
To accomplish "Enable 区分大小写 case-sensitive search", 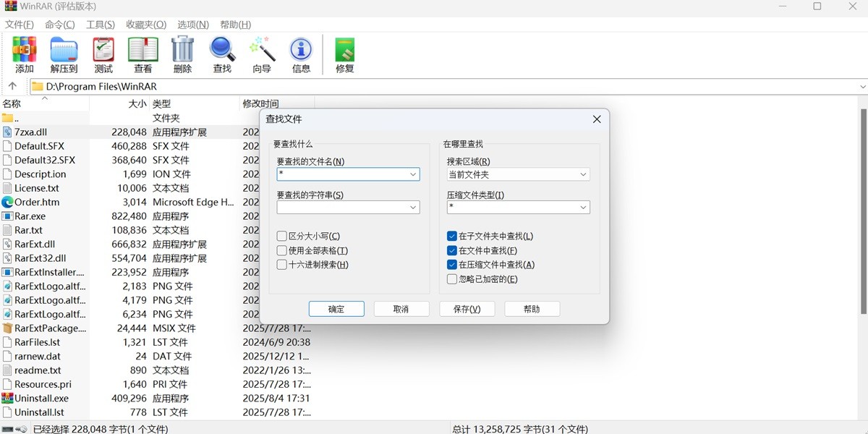I will [x=281, y=234].
